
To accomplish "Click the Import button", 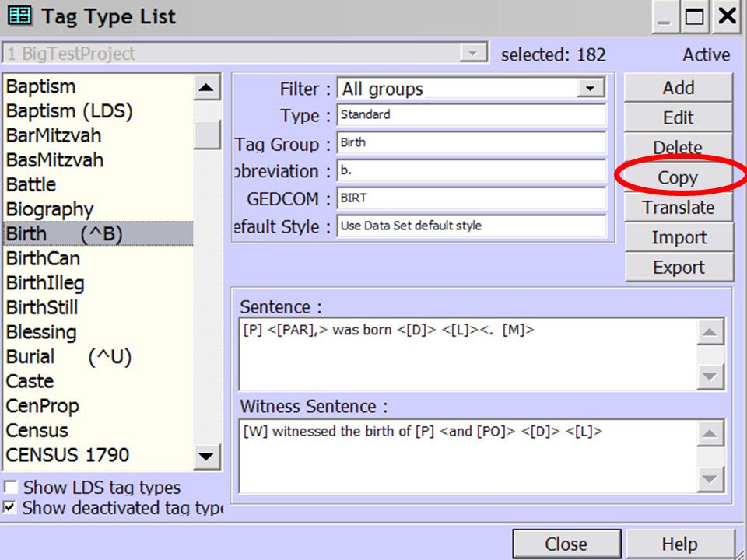I will point(679,237).
